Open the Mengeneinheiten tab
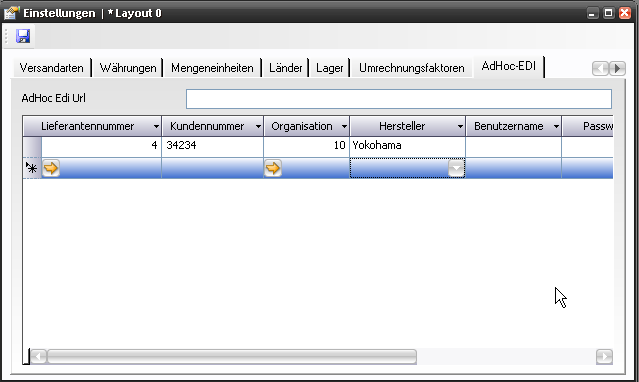The width and height of the screenshot is (639, 382). pyautogui.click(x=212, y=68)
